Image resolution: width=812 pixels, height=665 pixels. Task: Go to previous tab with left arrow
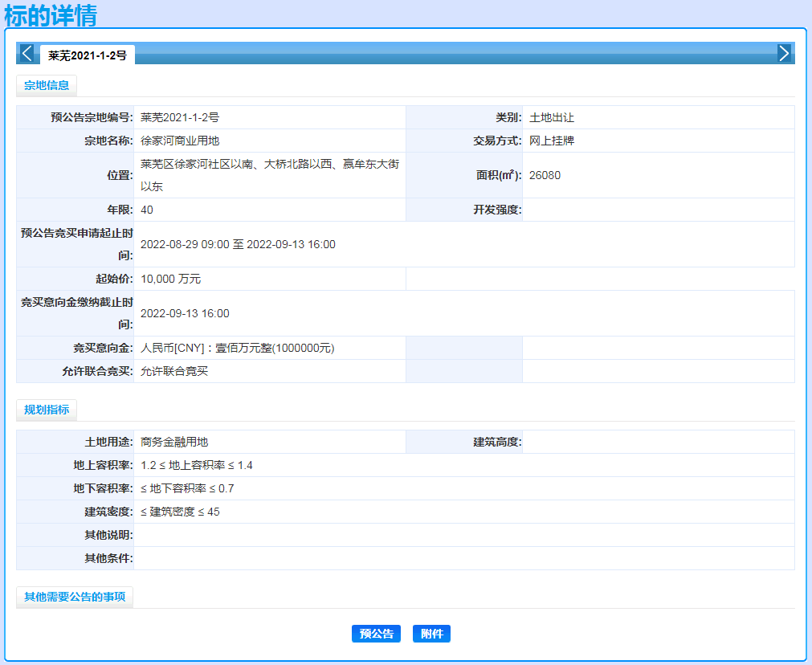[x=27, y=53]
